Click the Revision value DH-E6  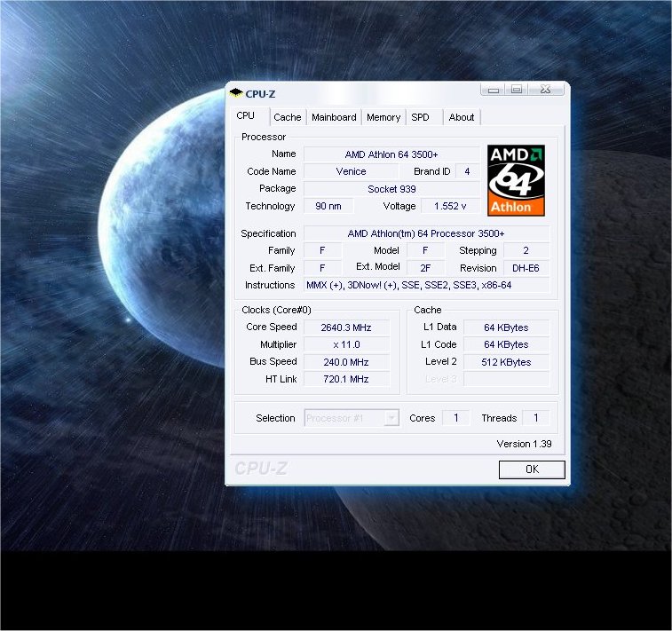pos(526,268)
